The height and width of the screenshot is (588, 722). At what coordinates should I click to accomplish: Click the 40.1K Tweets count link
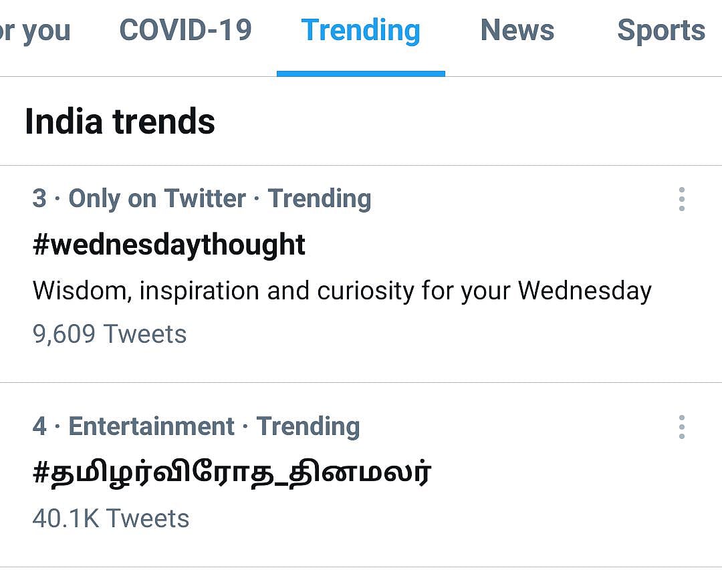(111, 518)
